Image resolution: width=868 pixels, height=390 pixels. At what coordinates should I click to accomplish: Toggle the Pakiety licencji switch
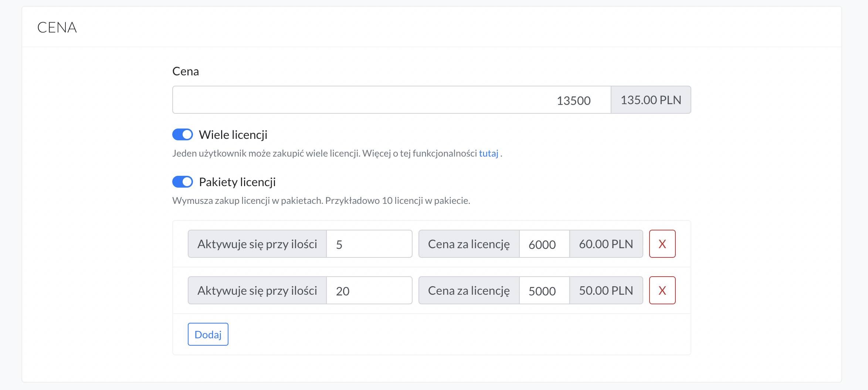point(183,182)
